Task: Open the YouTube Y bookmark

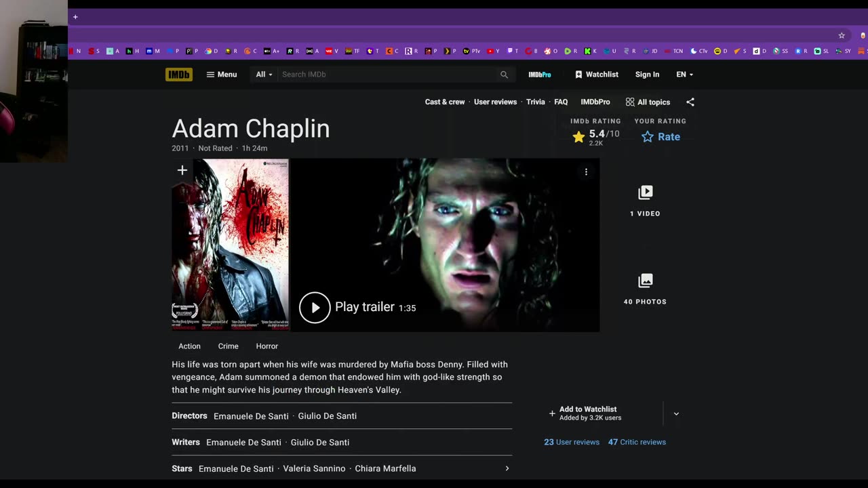Action: click(493, 51)
